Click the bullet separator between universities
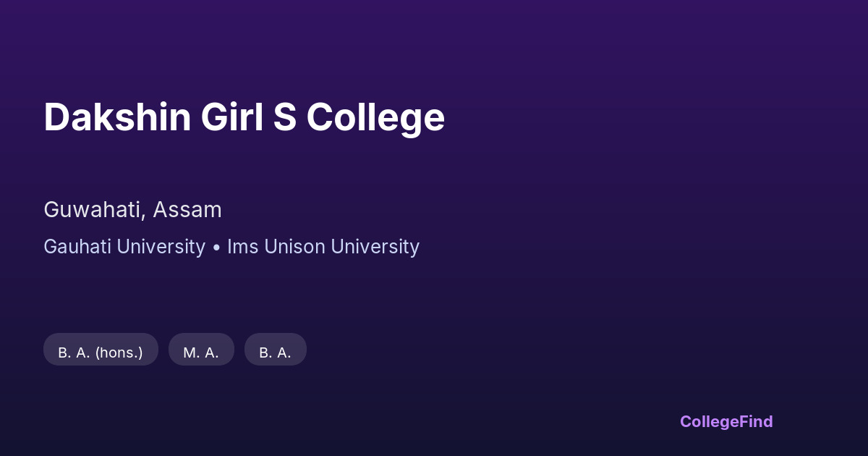Screen dimensions: 868x456 click(x=216, y=248)
